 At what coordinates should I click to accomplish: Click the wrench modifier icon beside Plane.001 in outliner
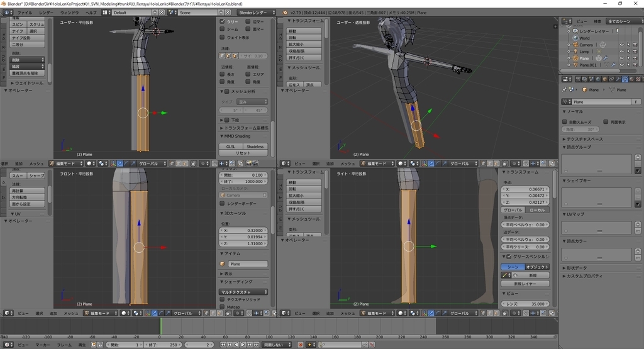point(613,65)
